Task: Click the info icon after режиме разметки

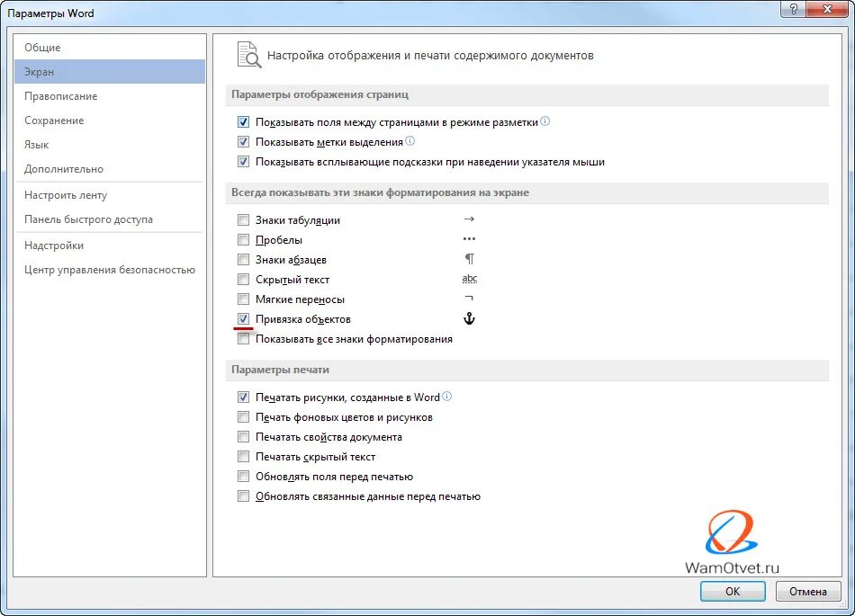Action: 544,121
